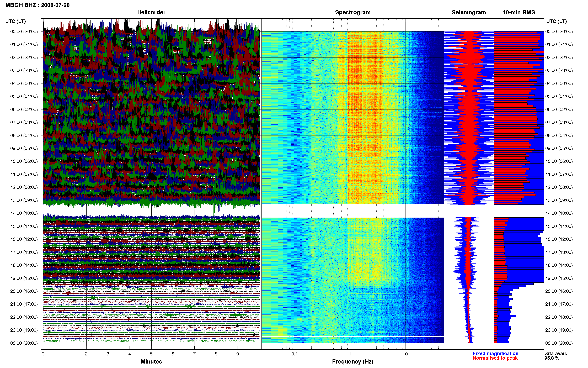This screenshot has height=368, width=588.
Task: Click left time label 23:00 (19:00)
Action: coord(24,330)
